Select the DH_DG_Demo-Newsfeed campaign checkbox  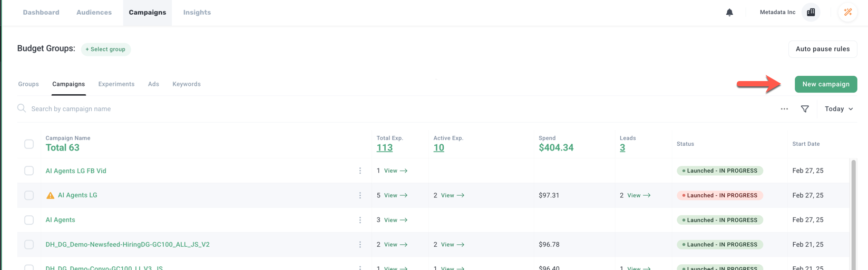29,245
